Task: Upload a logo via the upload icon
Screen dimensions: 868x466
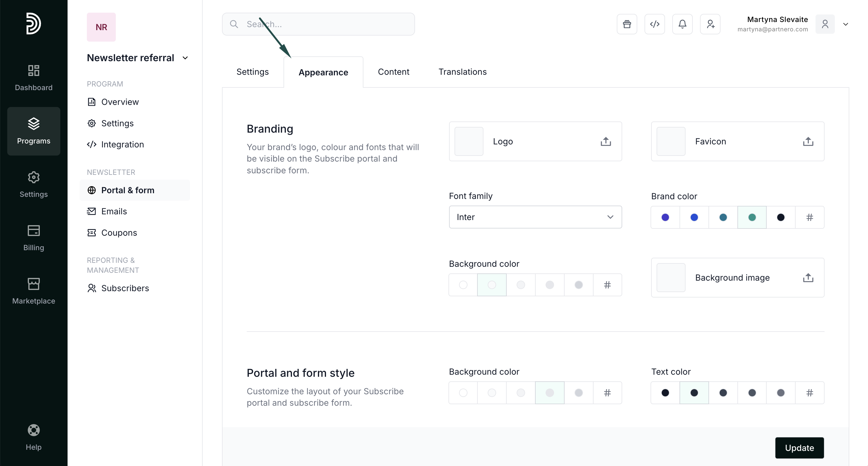Action: coord(606,141)
